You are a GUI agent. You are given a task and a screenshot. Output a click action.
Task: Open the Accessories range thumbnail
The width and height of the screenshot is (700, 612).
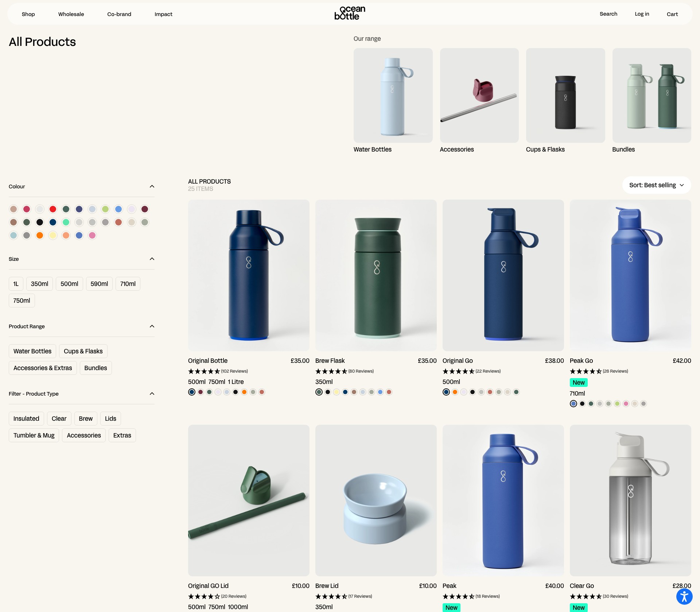tap(479, 95)
